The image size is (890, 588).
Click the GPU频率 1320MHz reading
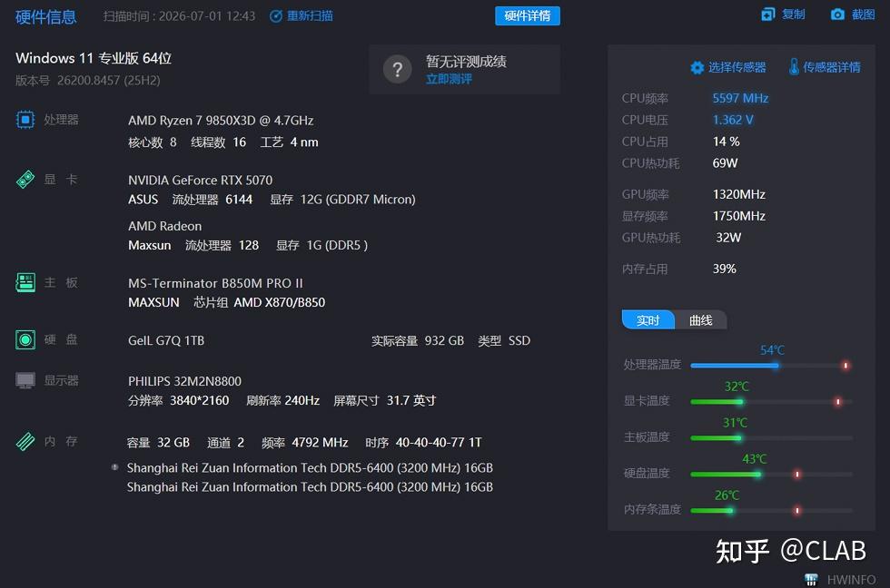tap(694, 194)
